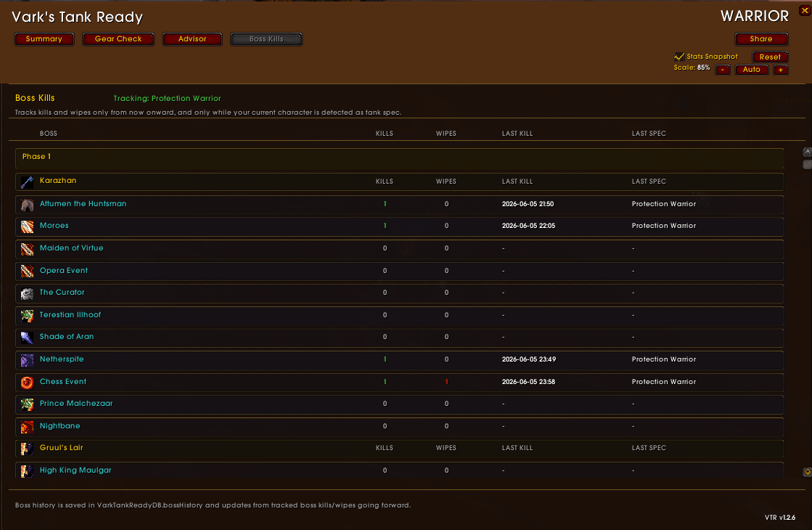Set scale to Auto

point(752,70)
